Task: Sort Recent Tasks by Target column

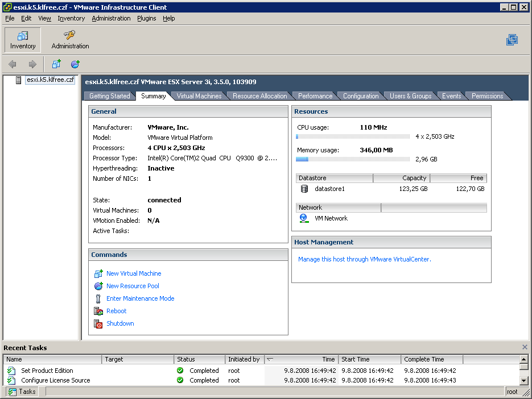Action: [x=138, y=359]
